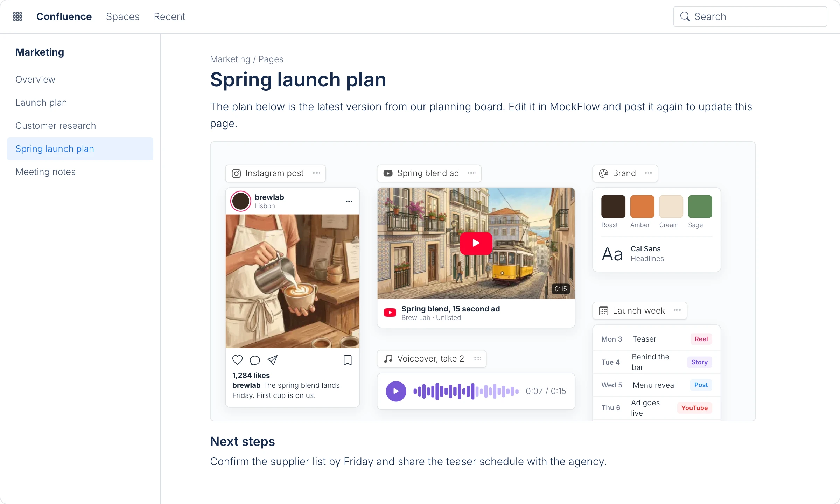Select the Cream color swatch
The height and width of the screenshot is (504, 840).
coord(671,206)
